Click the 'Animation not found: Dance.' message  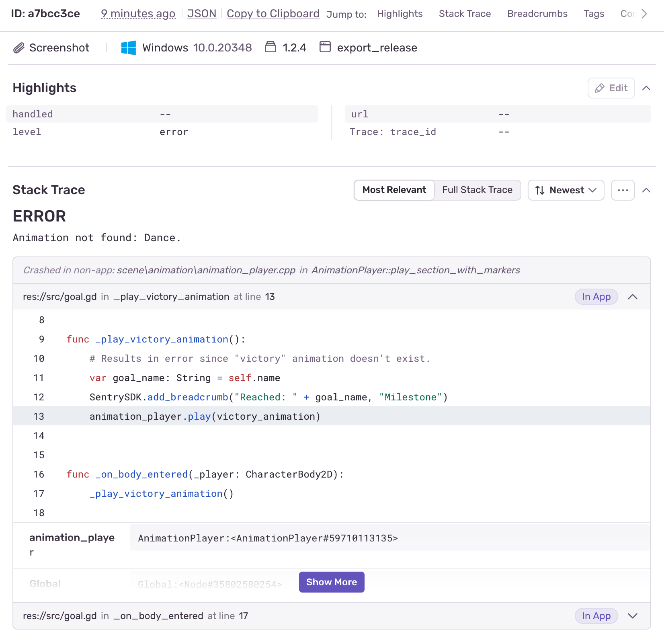click(x=97, y=238)
